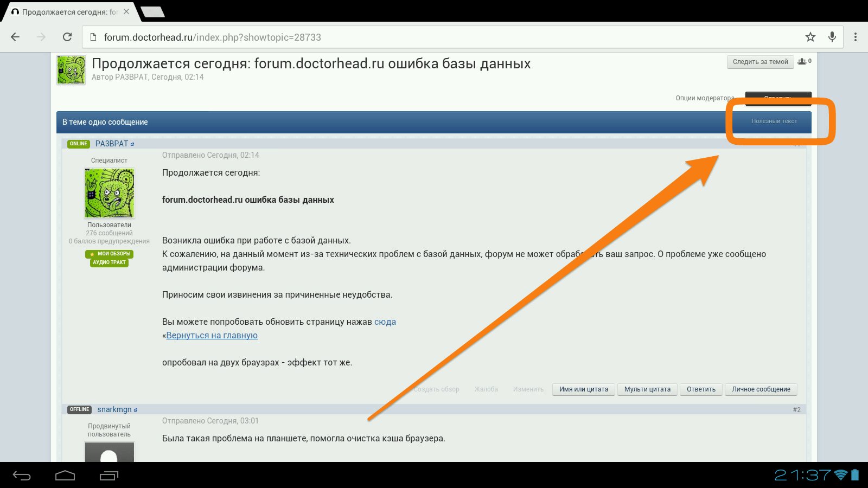Open Android recent apps button
Viewport: 868px width, 488px height.
pos(109,476)
